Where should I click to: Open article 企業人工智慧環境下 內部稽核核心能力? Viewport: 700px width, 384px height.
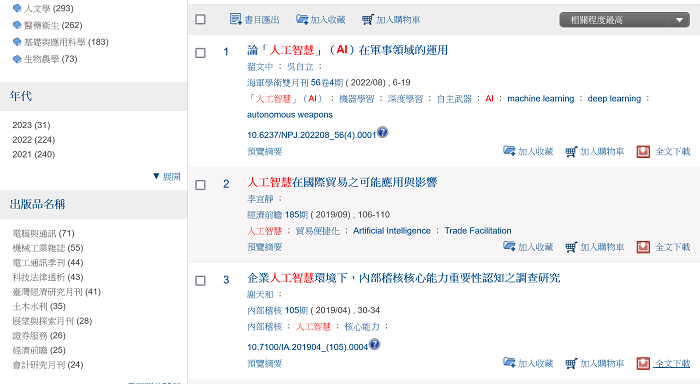point(404,278)
